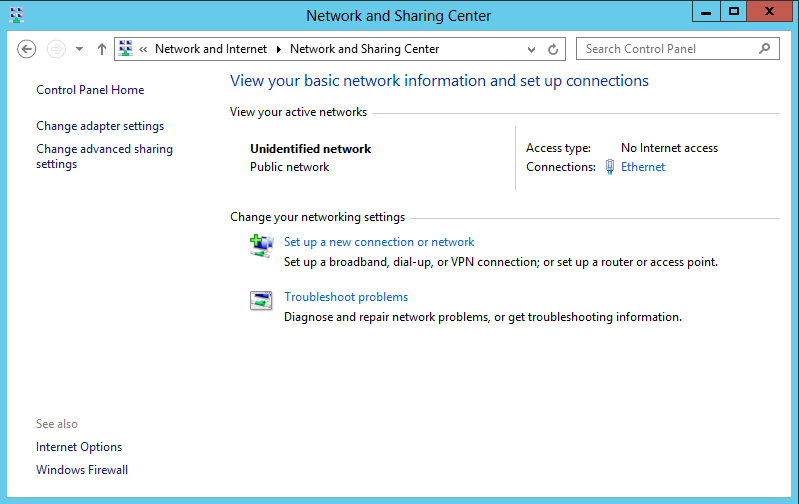Open the Ethernet connection status link

tap(643, 167)
